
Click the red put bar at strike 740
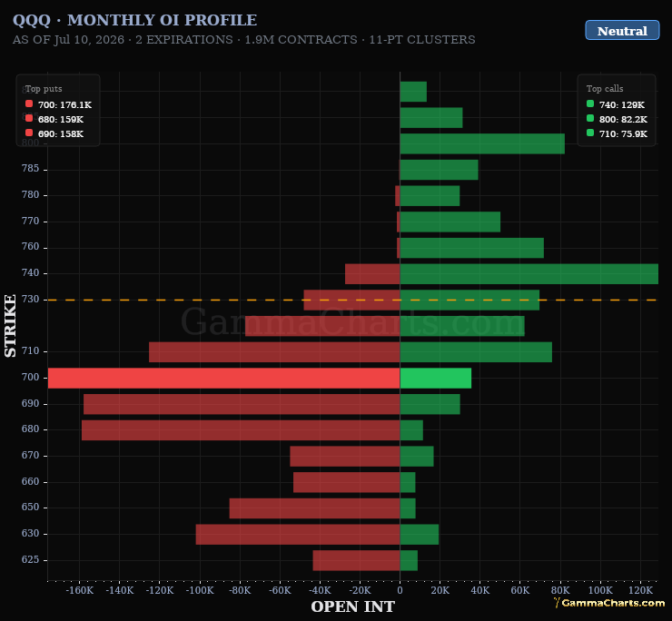tap(372, 274)
